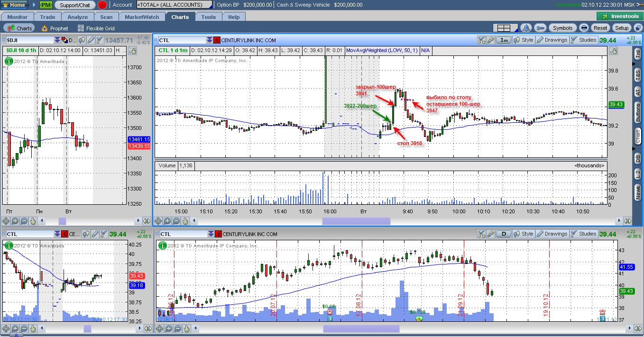Click the chart wrench icon on 1m chart
Image resolution: width=644 pixels, height=337 pixels.
point(490,40)
